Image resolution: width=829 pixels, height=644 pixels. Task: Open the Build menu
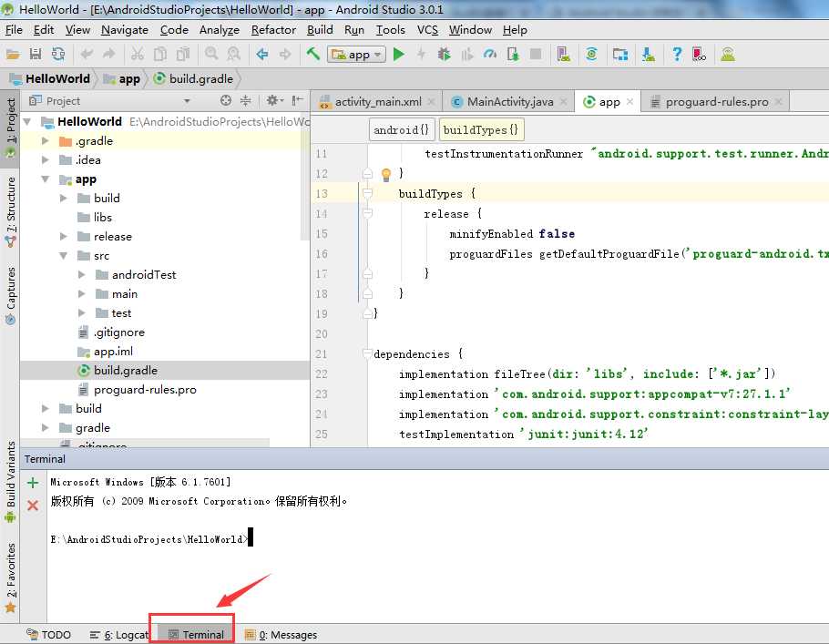pyautogui.click(x=320, y=30)
